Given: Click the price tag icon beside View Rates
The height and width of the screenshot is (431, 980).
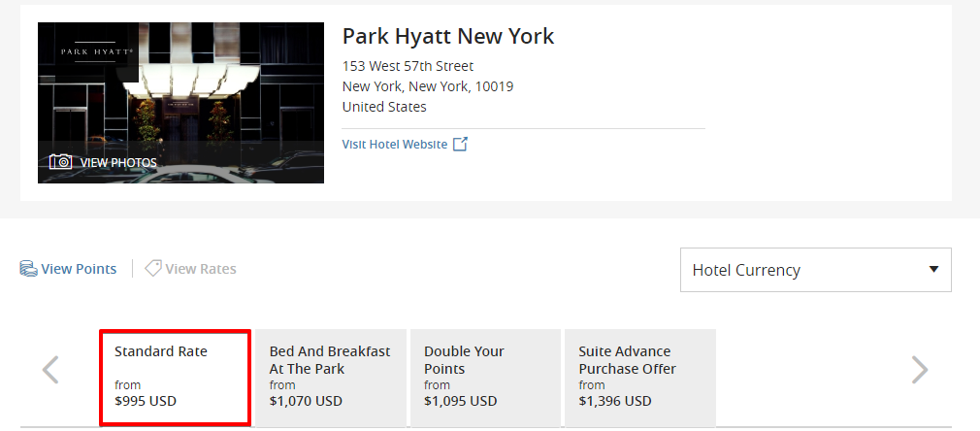Looking at the screenshot, I should 152,269.
